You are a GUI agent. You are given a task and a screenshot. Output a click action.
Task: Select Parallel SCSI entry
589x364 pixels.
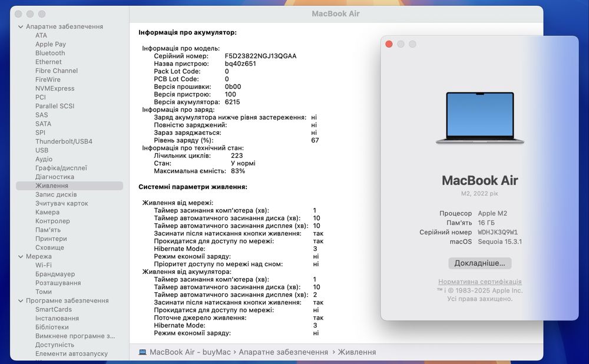click(55, 106)
